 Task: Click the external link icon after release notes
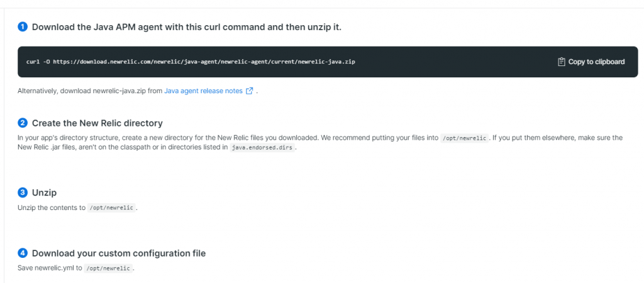click(x=249, y=91)
